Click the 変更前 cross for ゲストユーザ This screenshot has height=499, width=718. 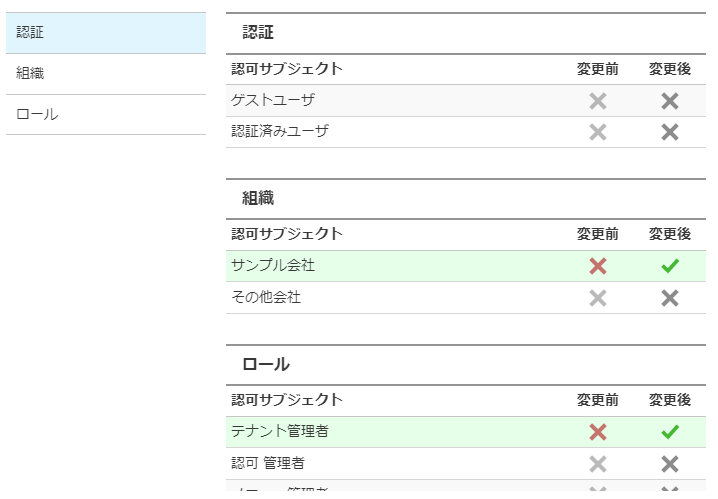tap(598, 101)
